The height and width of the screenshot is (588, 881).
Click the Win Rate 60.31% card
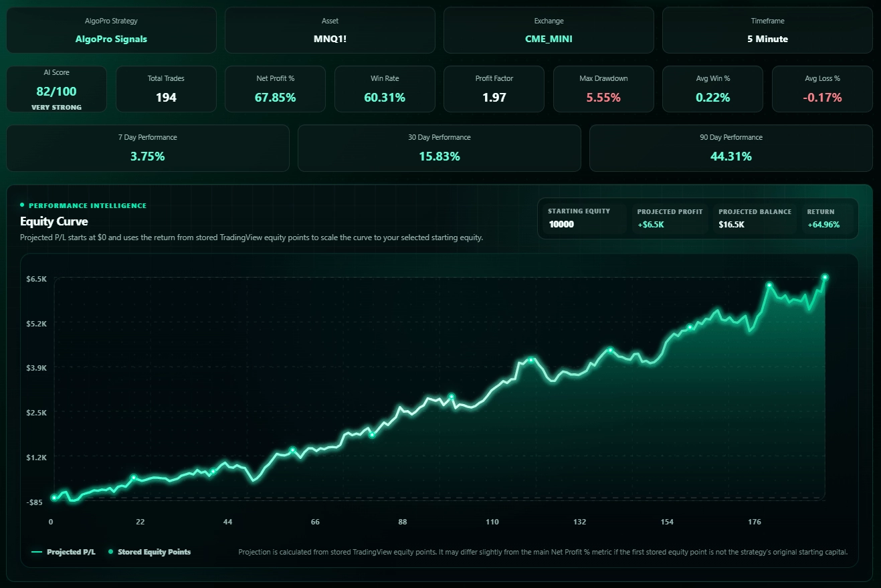click(x=385, y=89)
